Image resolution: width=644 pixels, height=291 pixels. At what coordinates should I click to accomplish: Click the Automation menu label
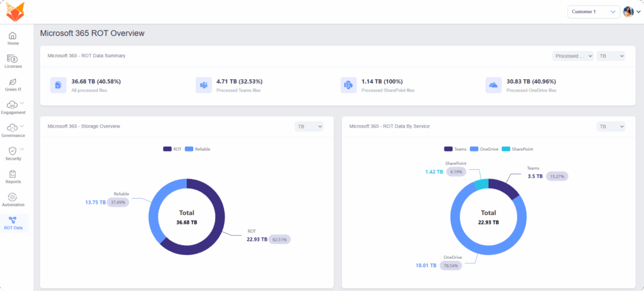coord(13,205)
